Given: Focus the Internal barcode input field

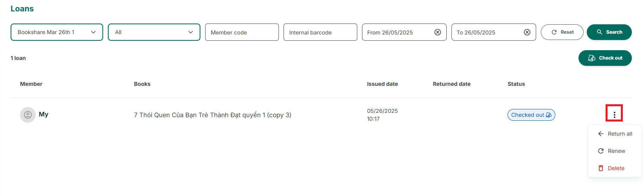Looking at the screenshot, I should [x=320, y=32].
